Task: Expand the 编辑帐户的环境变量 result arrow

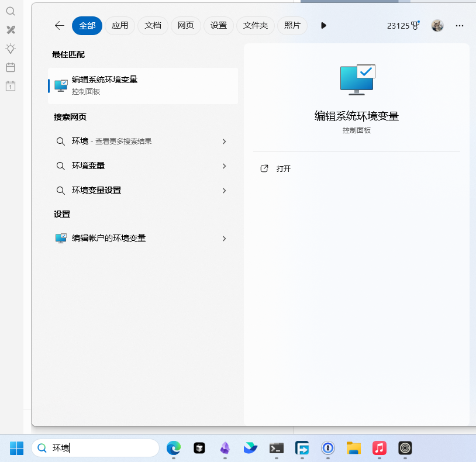Action: [x=224, y=239]
